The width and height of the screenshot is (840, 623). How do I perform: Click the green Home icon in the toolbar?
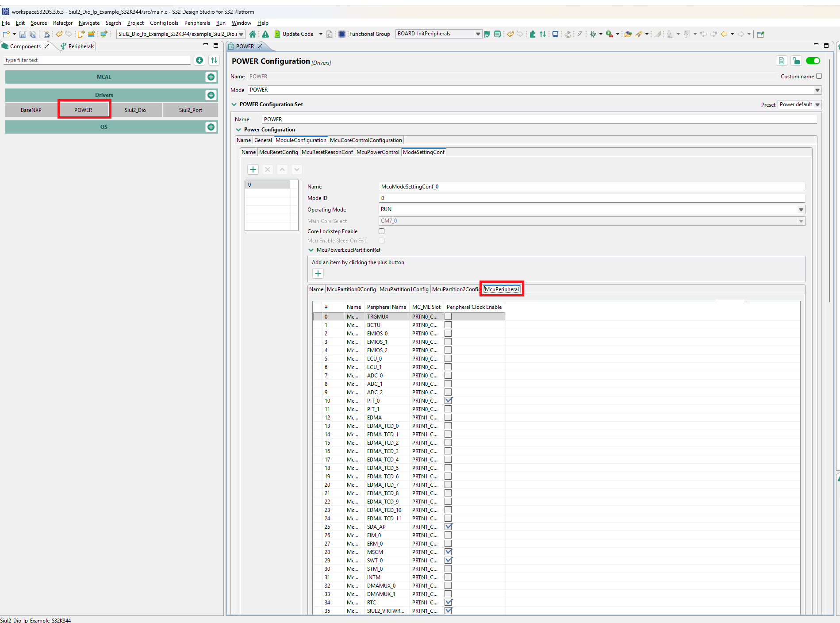pos(253,34)
